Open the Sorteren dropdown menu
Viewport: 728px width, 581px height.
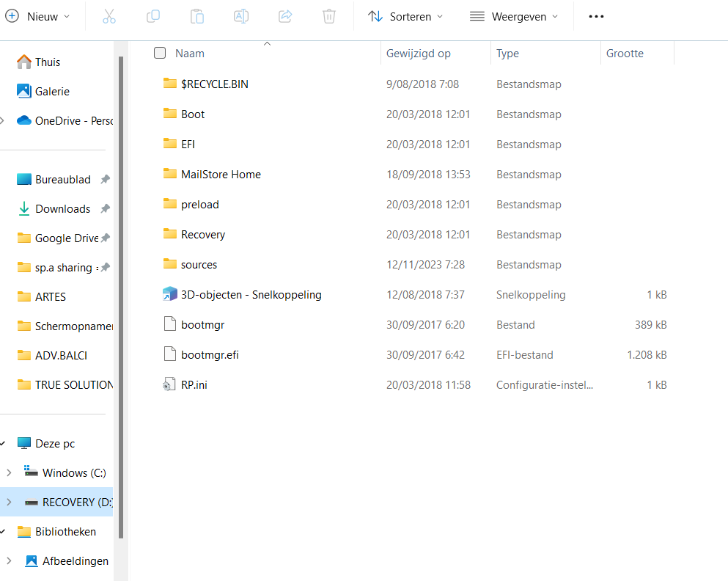point(405,16)
